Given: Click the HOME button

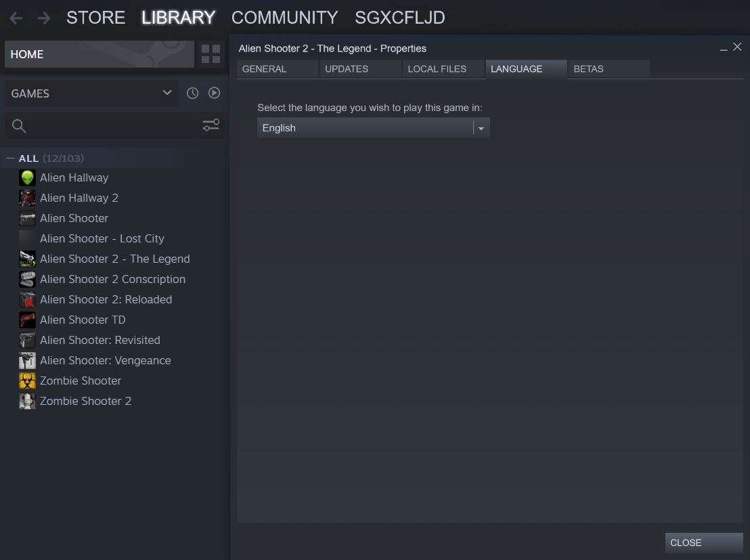Looking at the screenshot, I should (x=100, y=54).
